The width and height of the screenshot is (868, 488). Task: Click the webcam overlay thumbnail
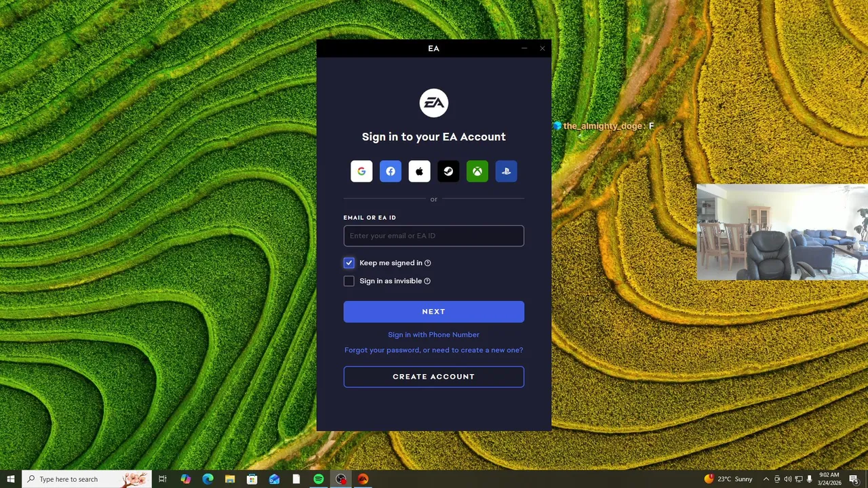point(783,232)
